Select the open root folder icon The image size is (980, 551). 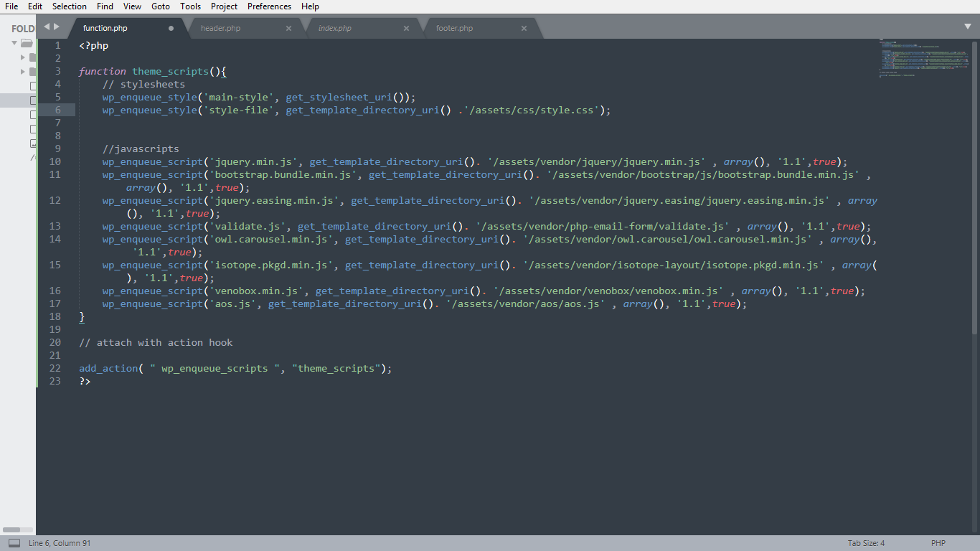click(x=27, y=43)
